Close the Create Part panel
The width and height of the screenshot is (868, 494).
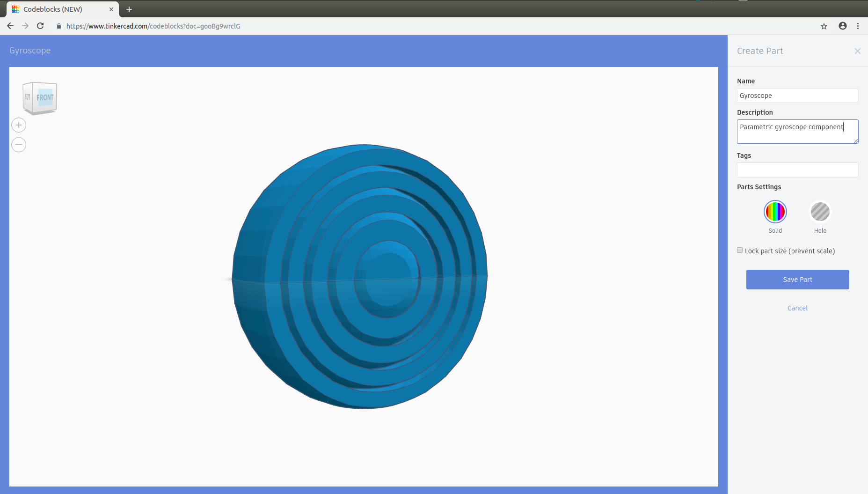pyautogui.click(x=857, y=51)
